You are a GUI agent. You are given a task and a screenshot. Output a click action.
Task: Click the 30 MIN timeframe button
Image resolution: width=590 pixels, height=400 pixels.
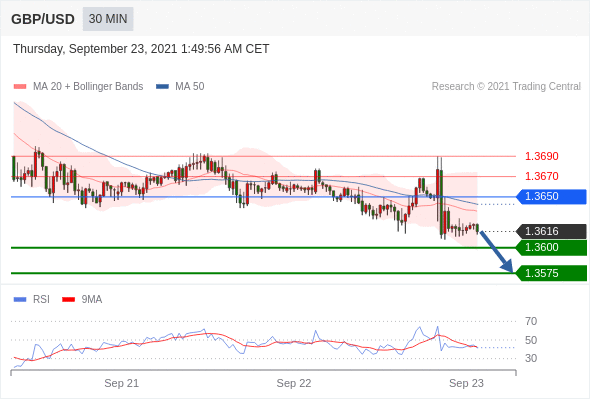(x=108, y=19)
